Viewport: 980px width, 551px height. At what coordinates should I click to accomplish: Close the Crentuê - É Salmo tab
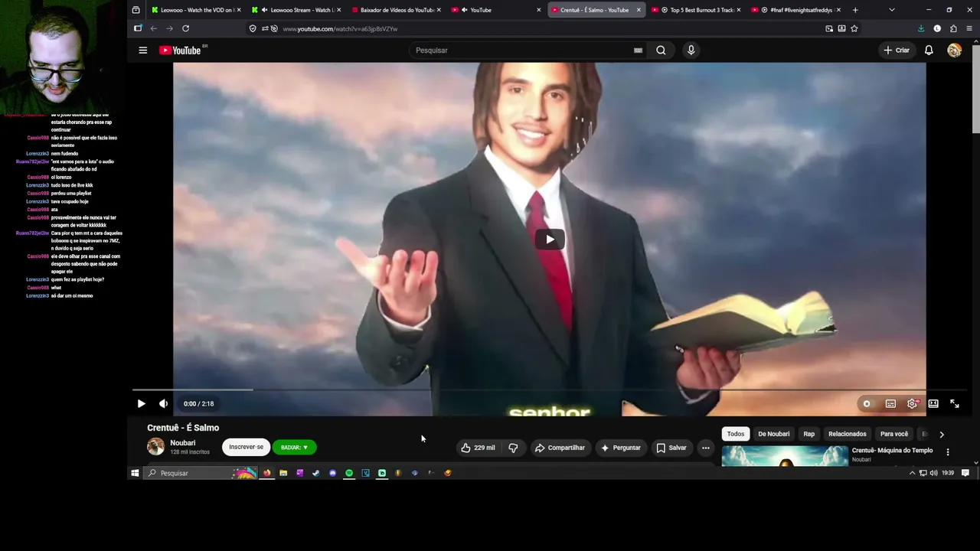(639, 10)
